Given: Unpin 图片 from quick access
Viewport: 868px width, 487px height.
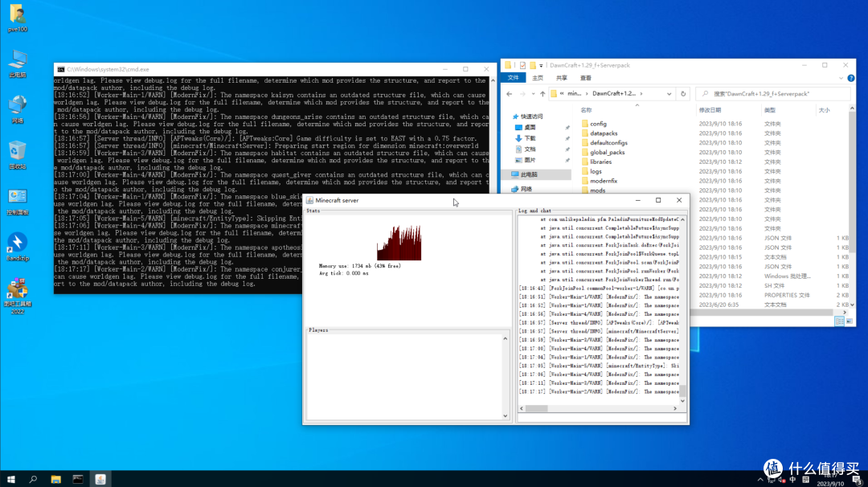Looking at the screenshot, I should coord(567,161).
